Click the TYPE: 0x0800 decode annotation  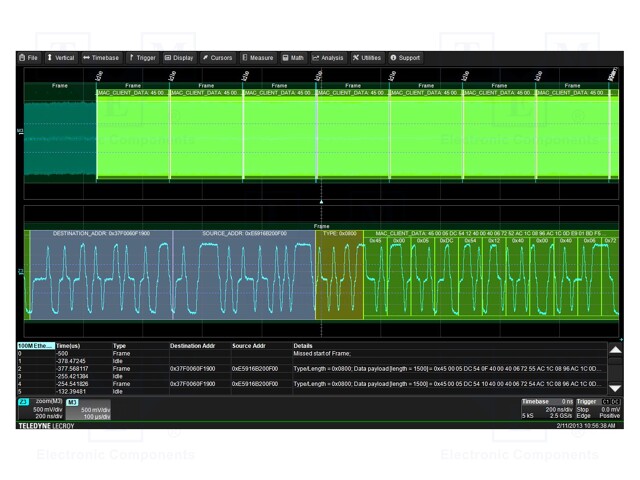point(340,233)
